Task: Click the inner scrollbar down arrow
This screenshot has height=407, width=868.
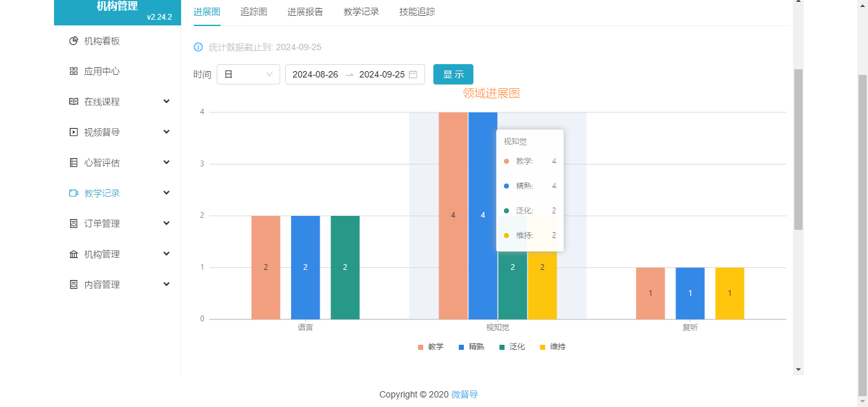Action: pos(799,370)
